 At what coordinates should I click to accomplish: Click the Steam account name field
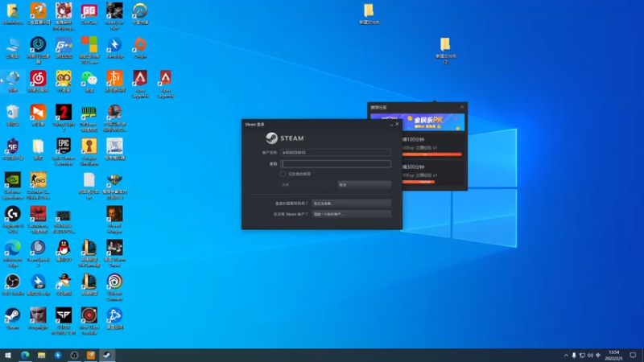coord(336,153)
